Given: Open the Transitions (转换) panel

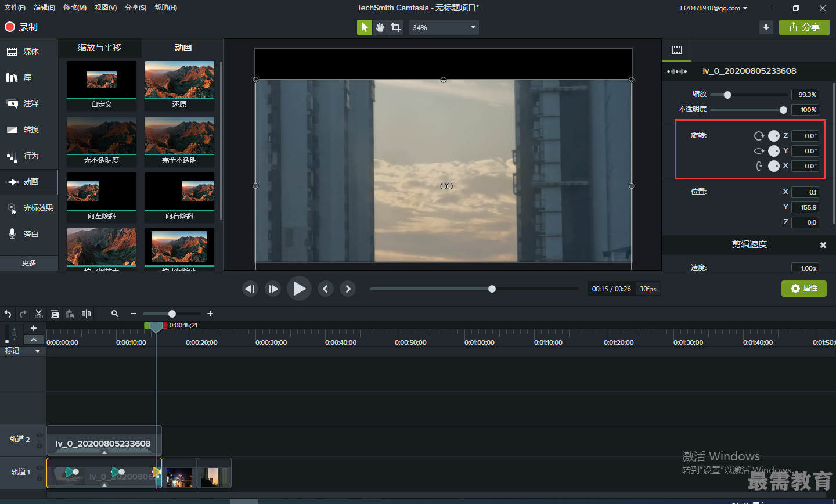Looking at the screenshot, I should (29, 129).
